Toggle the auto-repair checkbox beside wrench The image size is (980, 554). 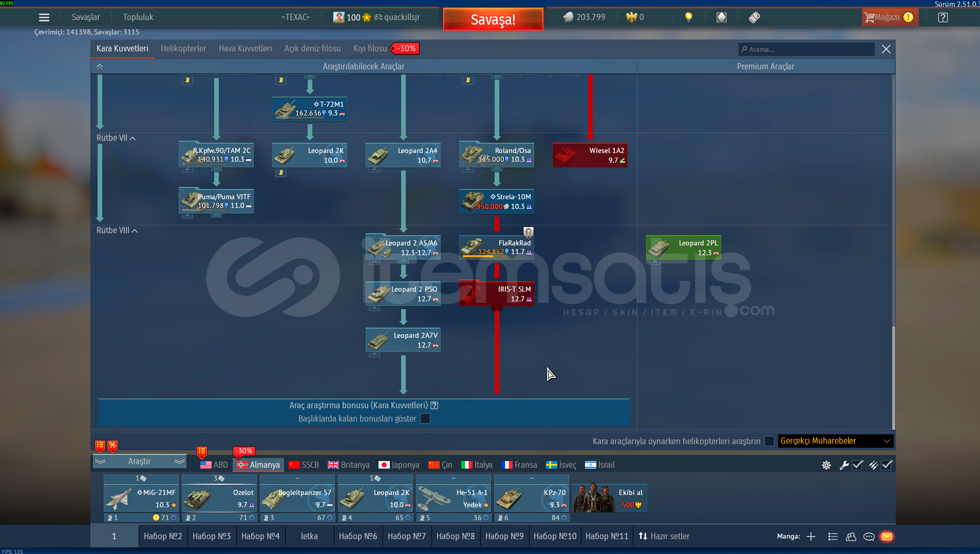pyautogui.click(x=858, y=465)
